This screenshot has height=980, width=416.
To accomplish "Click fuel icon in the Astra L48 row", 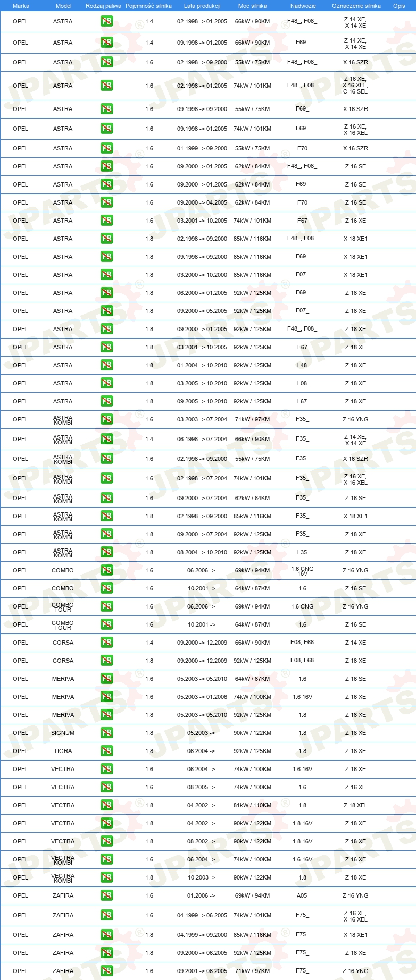I will (106, 365).
